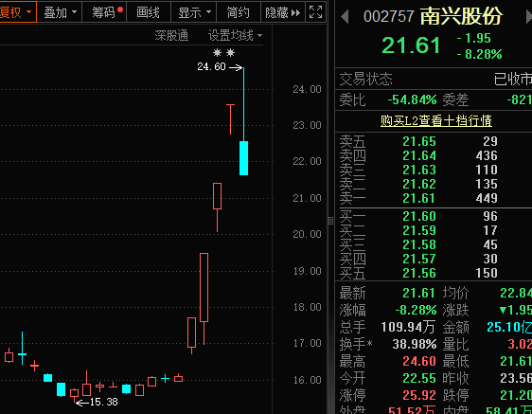Click 最高 high price 24.60 in panel
Image resolution: width=532 pixels, height=414 pixels.
tap(419, 361)
